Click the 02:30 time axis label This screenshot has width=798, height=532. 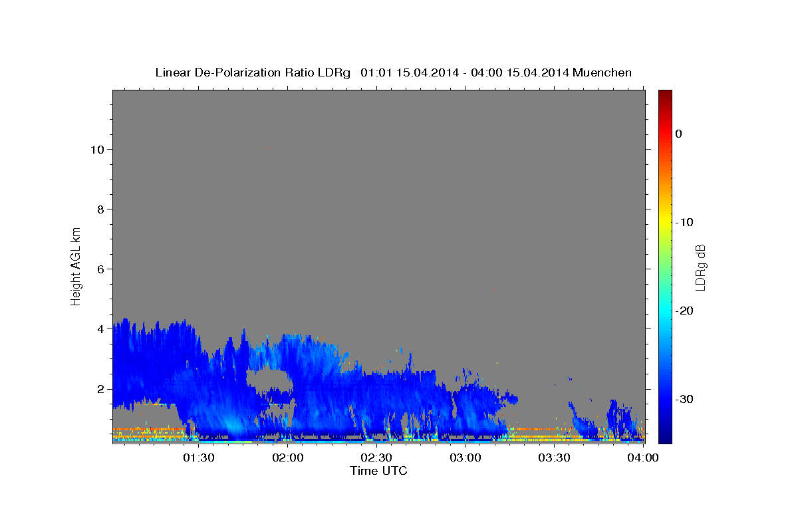(377, 458)
